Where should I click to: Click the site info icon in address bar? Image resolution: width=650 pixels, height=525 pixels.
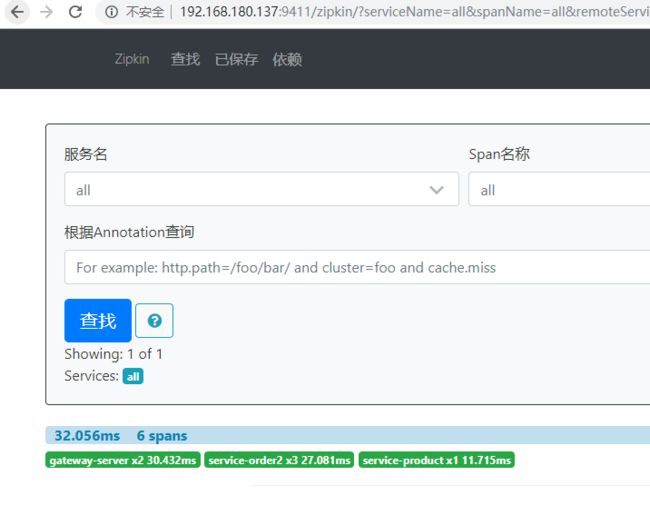click(x=111, y=12)
